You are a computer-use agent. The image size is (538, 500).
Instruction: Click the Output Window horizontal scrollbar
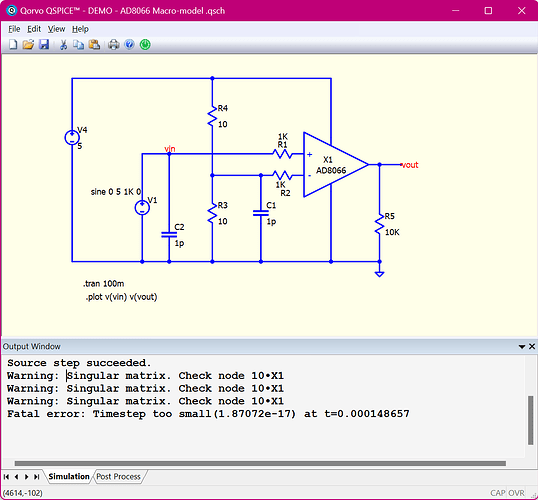point(260,464)
